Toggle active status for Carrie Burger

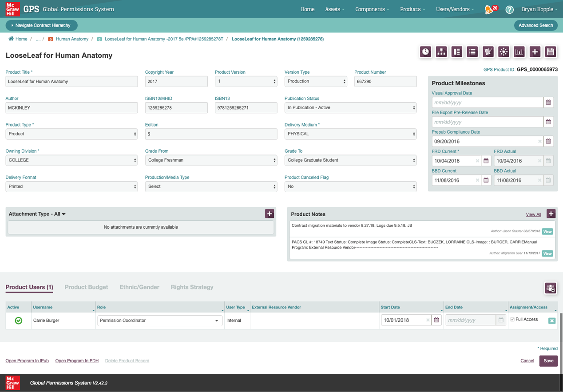point(19,321)
